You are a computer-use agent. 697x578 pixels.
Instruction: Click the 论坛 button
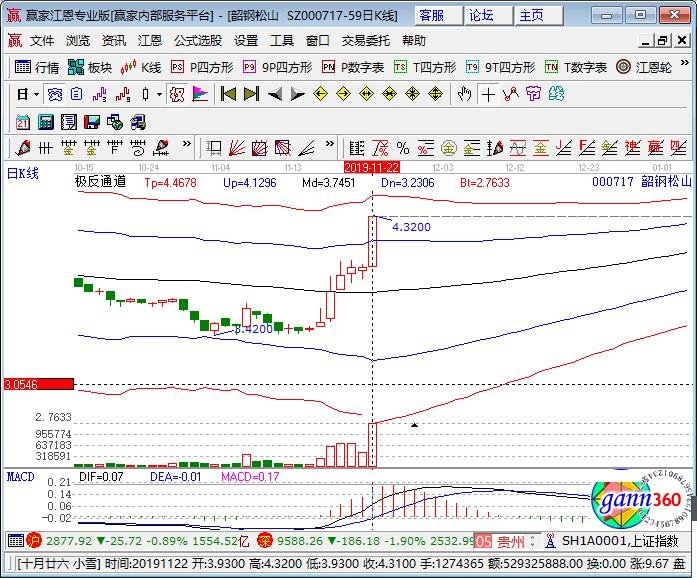pyautogui.click(x=488, y=16)
